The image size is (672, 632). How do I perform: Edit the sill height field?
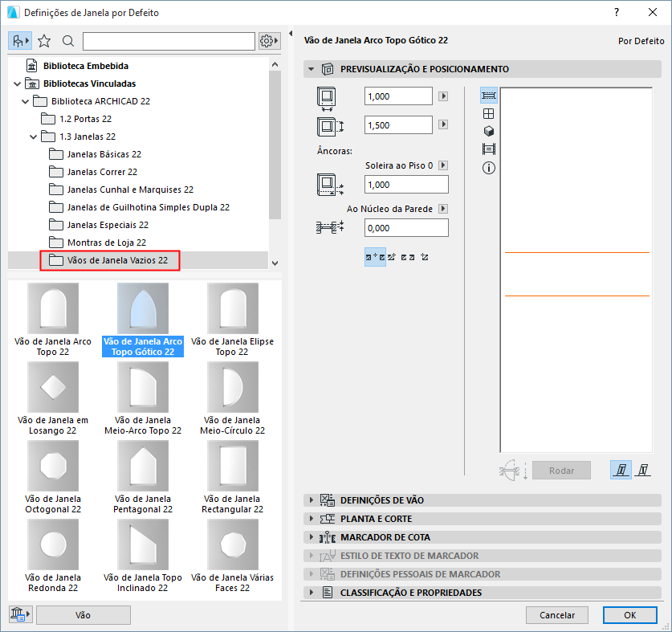(x=406, y=185)
